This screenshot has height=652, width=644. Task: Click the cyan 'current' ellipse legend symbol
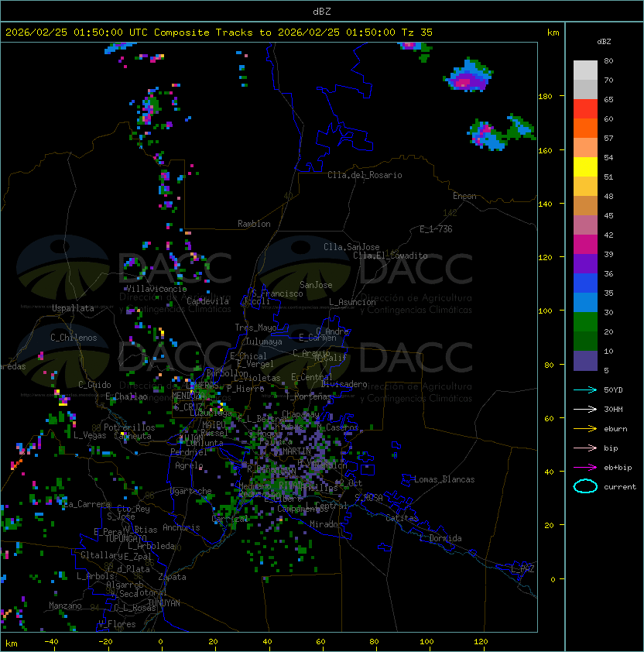click(585, 486)
